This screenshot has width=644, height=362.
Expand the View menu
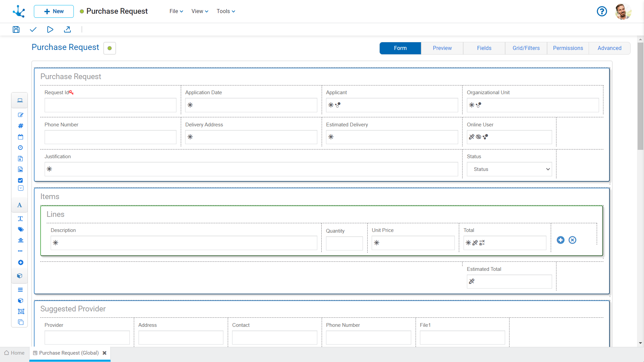point(199,11)
